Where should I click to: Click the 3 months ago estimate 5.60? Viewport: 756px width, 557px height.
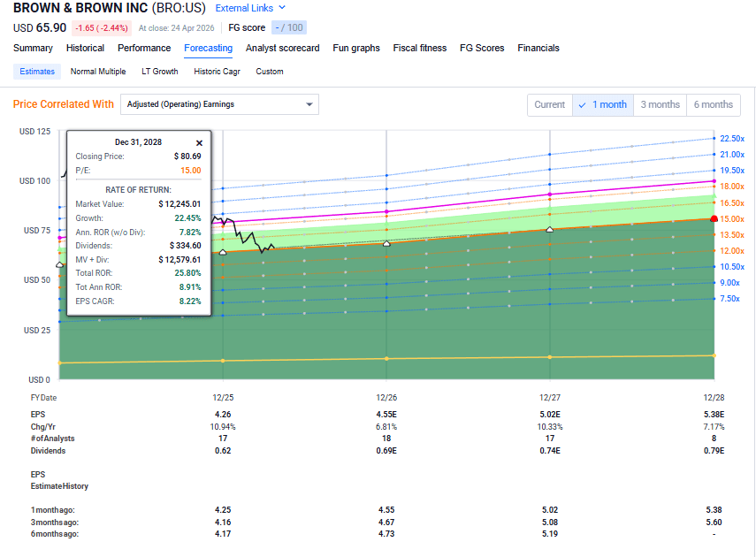point(714,523)
